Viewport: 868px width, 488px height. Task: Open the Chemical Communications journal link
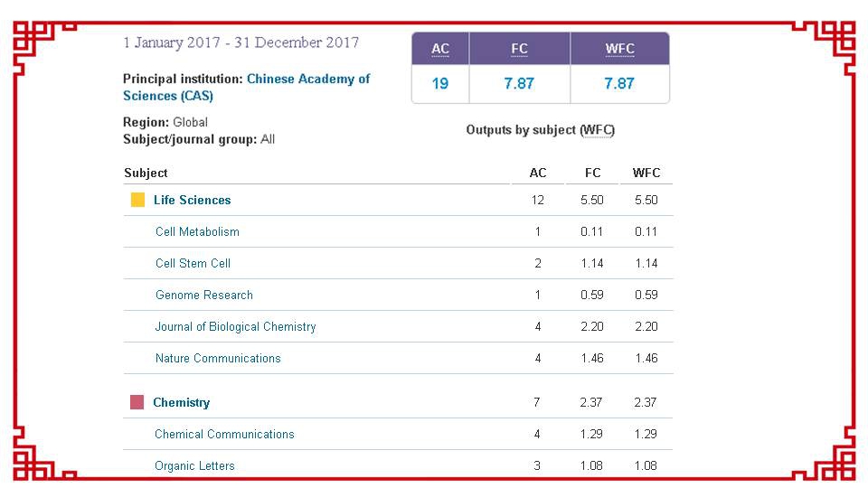coord(224,434)
